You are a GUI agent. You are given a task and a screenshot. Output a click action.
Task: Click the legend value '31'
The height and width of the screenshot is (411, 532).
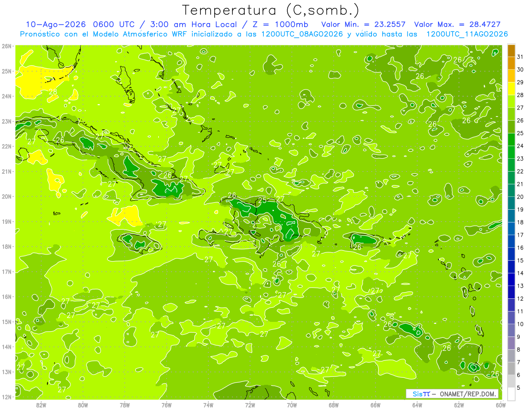pyautogui.click(x=520, y=57)
